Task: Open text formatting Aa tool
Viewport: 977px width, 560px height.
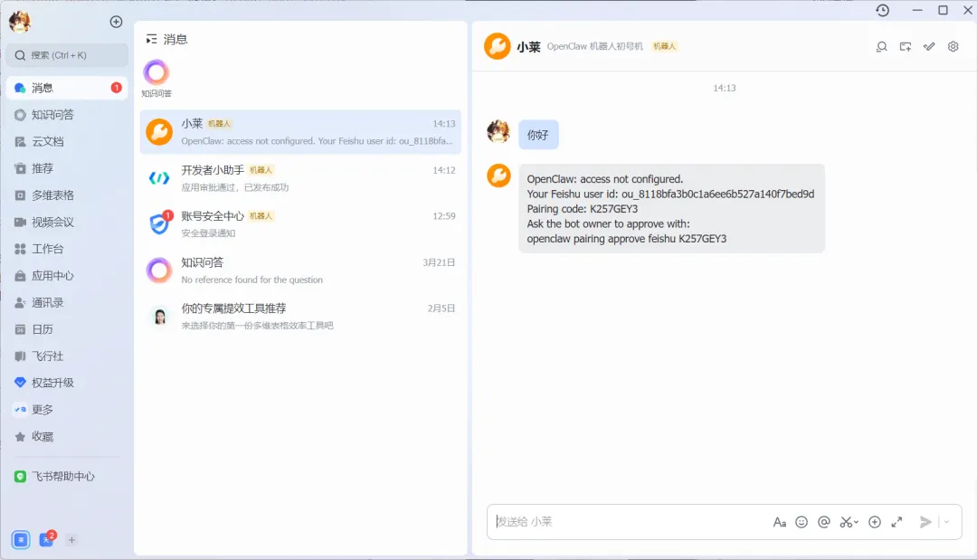Action: point(780,522)
